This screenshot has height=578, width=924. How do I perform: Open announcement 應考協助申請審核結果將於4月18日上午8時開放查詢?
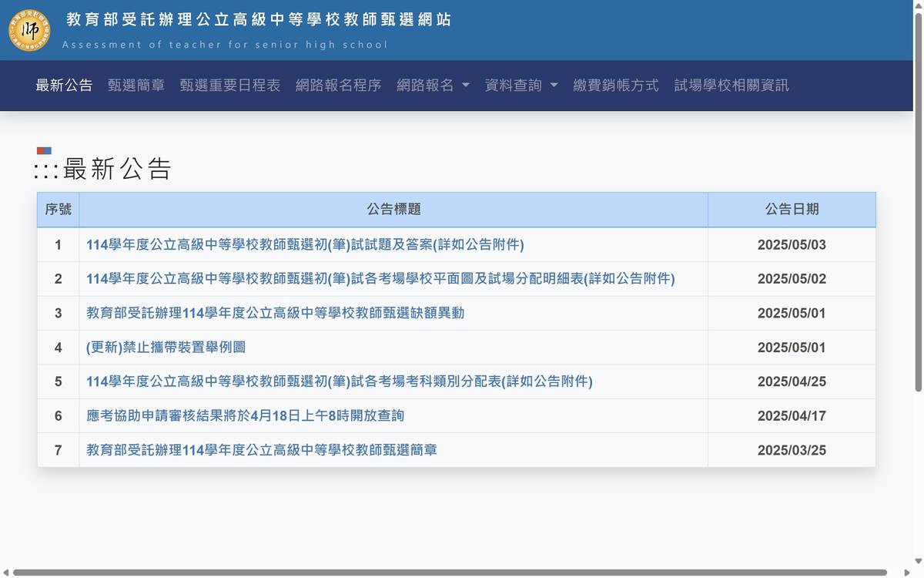[x=245, y=416]
